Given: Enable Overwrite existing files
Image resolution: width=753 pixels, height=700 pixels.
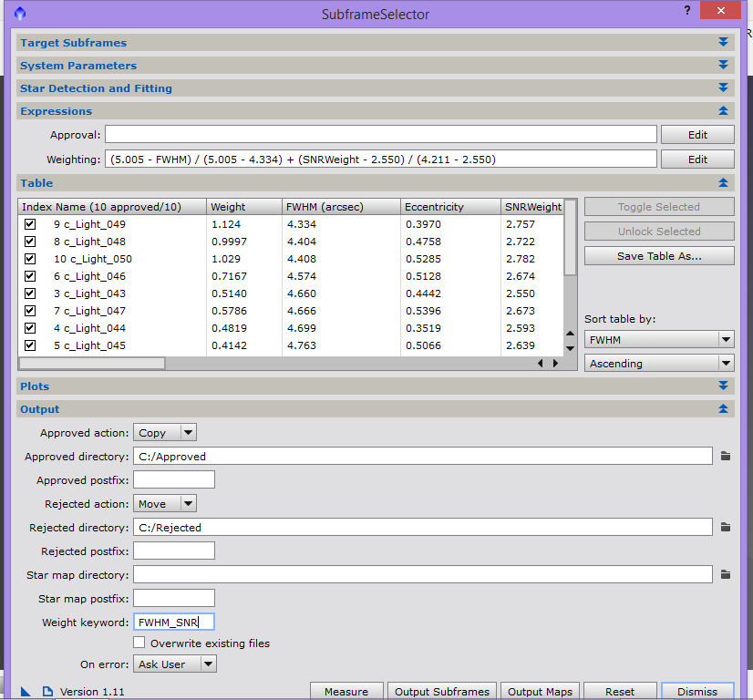Looking at the screenshot, I should [x=139, y=643].
